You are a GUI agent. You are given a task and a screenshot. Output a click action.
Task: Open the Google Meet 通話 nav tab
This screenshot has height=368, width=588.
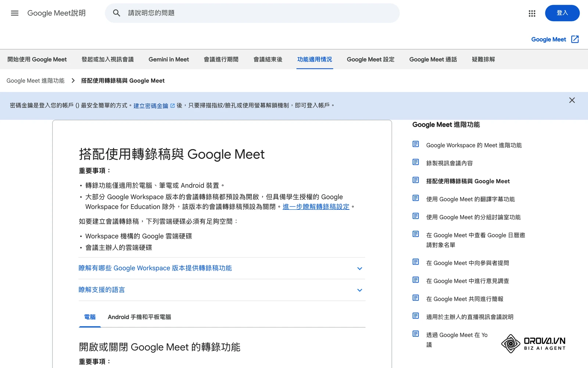pos(433,59)
